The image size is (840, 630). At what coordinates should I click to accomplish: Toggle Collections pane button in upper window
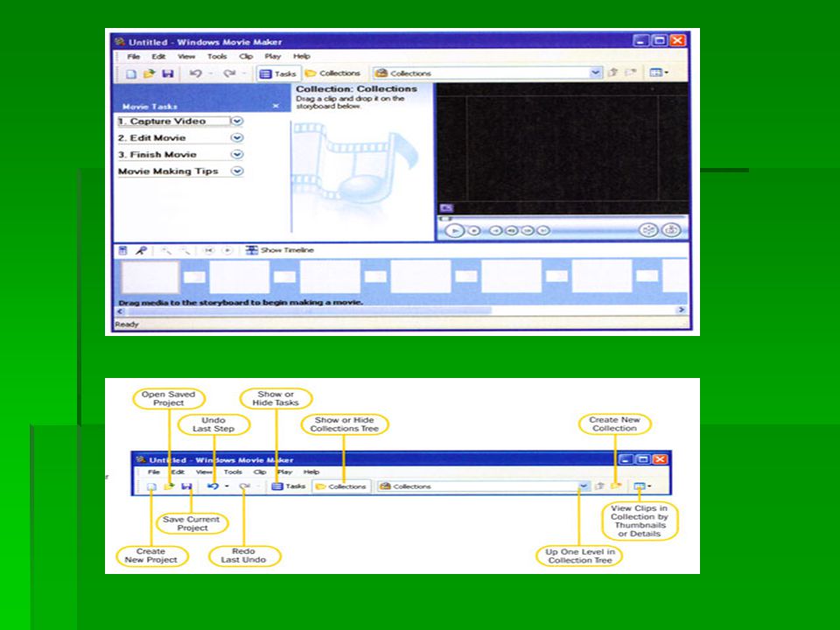(x=332, y=73)
